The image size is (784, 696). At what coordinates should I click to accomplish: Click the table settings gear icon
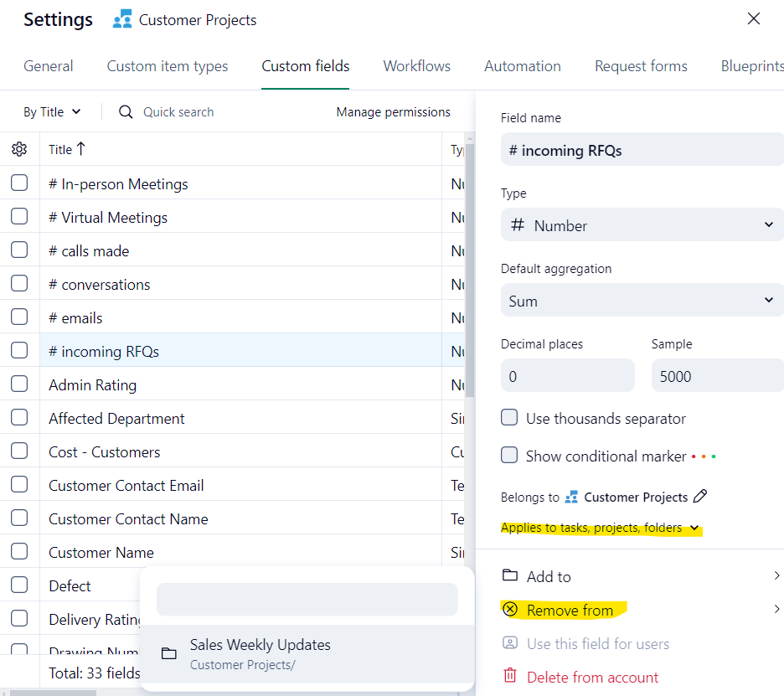click(x=19, y=149)
